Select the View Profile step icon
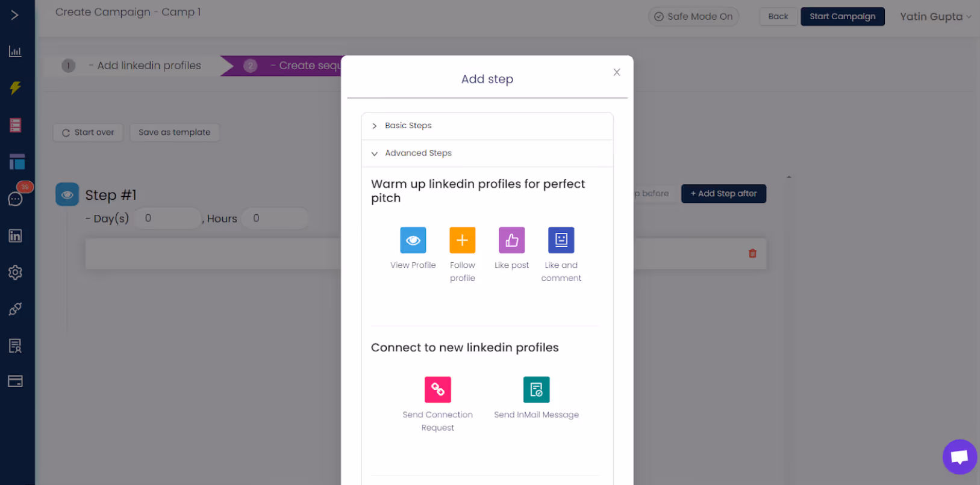Viewport: 980px width, 485px height. (413, 240)
